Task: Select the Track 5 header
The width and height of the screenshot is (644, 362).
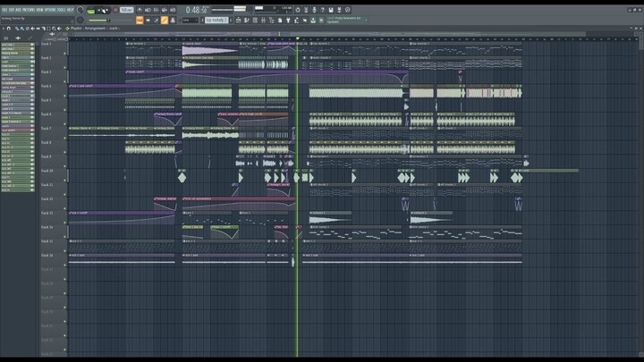Action: tap(54, 104)
